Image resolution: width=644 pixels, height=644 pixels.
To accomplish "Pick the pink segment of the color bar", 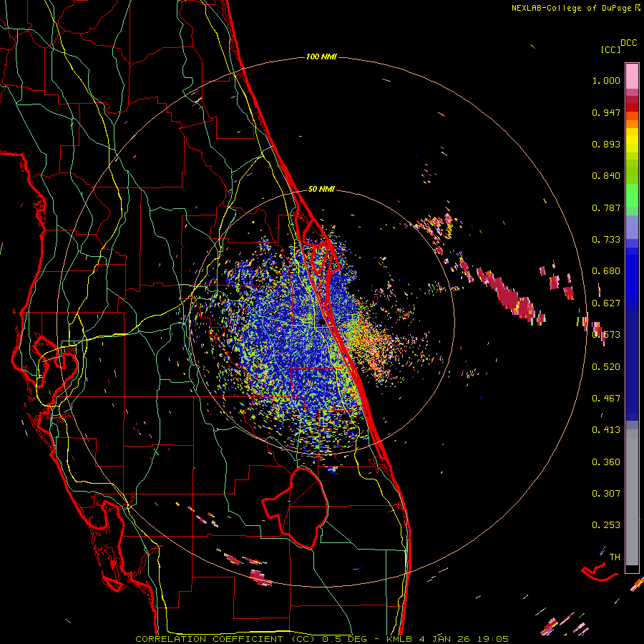I will point(632,76).
